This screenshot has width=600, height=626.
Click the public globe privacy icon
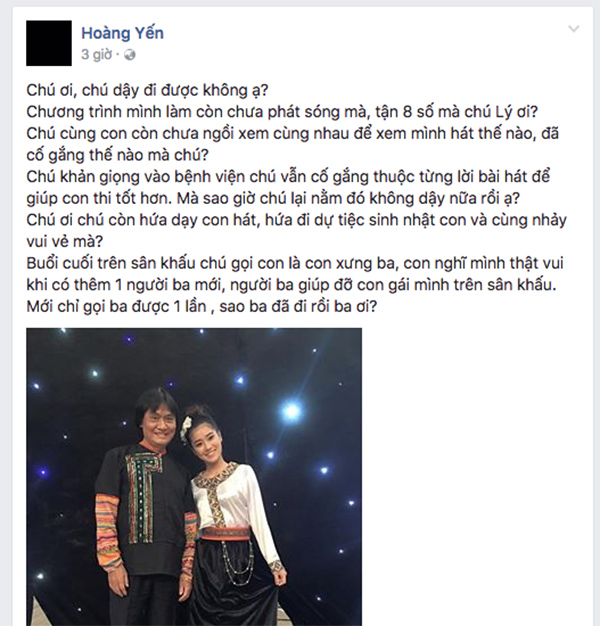pos(130,55)
